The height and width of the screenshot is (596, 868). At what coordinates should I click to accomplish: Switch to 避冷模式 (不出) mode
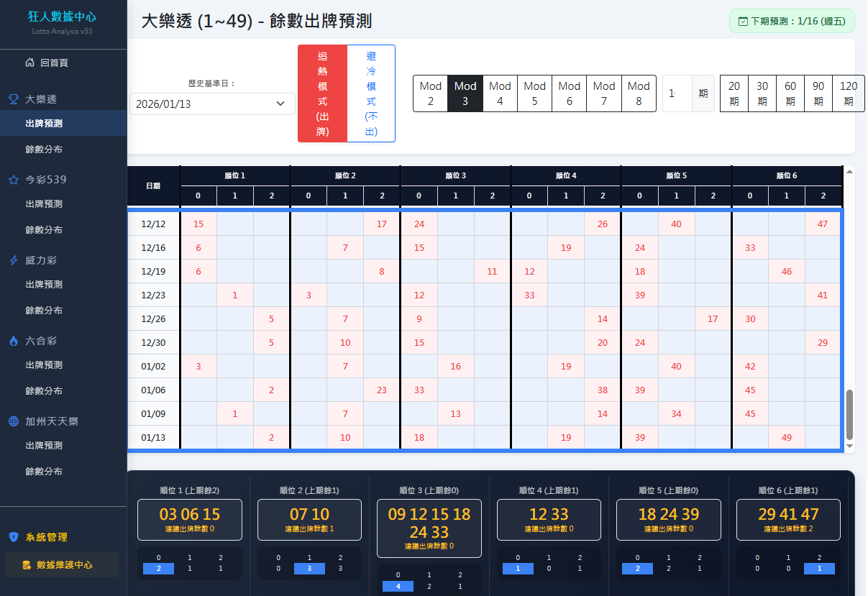click(x=370, y=93)
